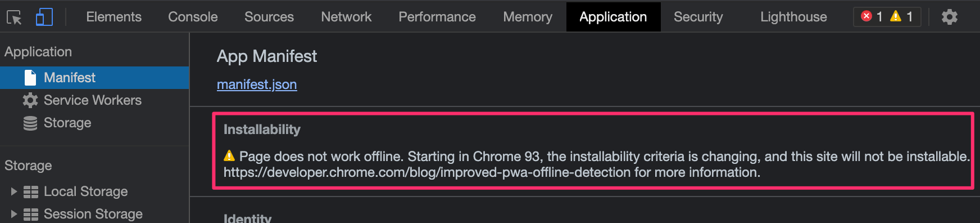
Task: Switch to the Network tab
Action: click(346, 17)
